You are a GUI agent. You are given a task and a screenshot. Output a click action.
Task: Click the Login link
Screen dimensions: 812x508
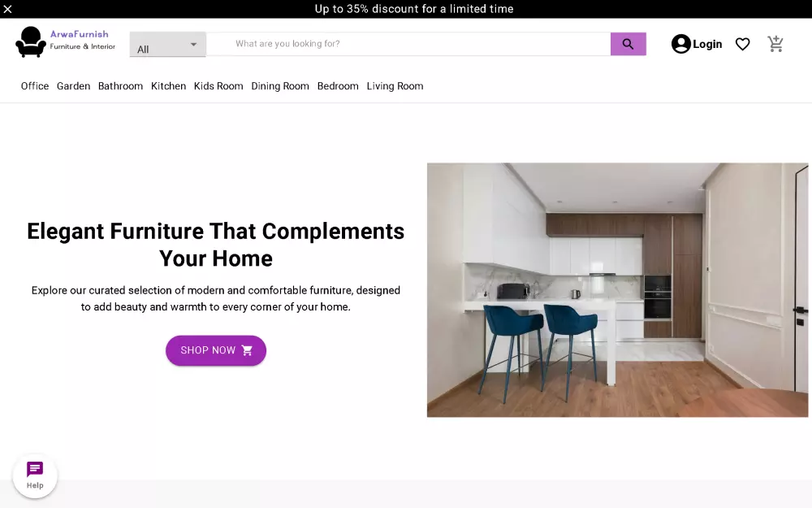pos(707,44)
